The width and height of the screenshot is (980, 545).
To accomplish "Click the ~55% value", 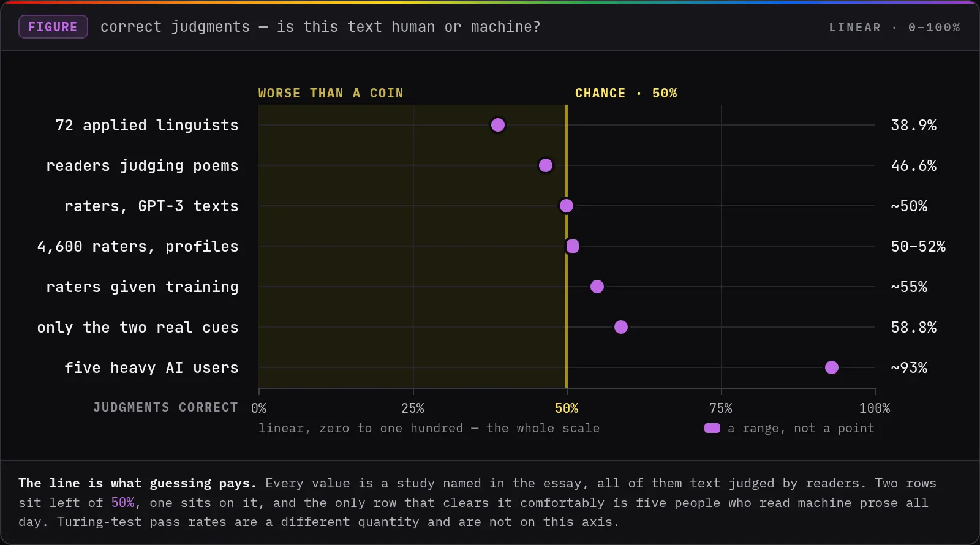I will point(909,287).
